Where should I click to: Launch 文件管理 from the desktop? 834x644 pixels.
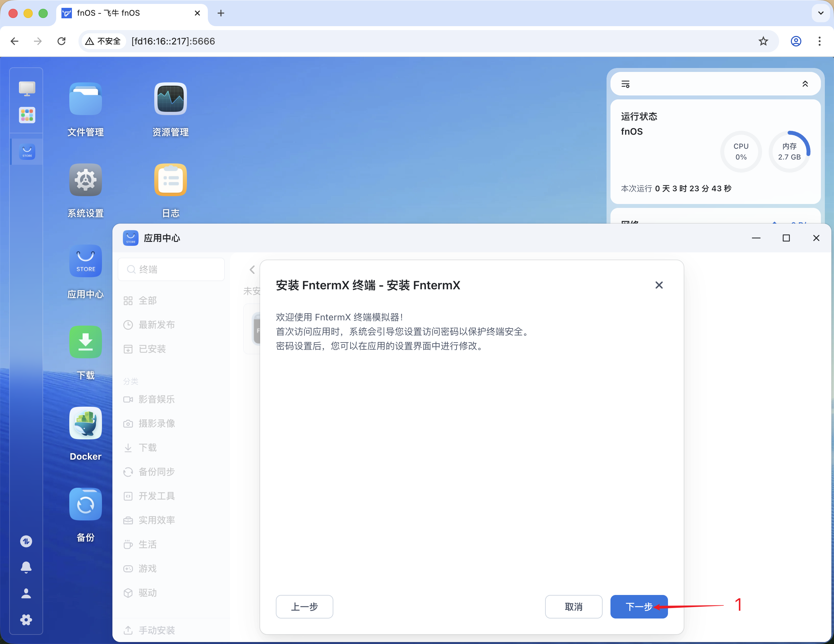[85, 99]
